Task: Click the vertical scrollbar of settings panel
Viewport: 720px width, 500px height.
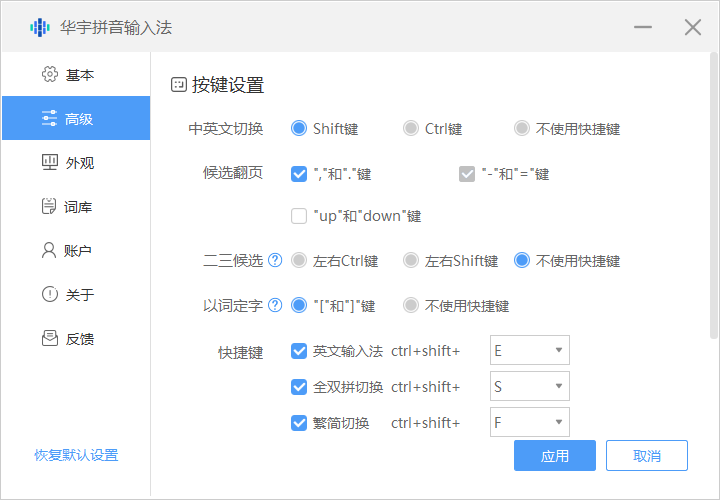Action: pos(712,200)
